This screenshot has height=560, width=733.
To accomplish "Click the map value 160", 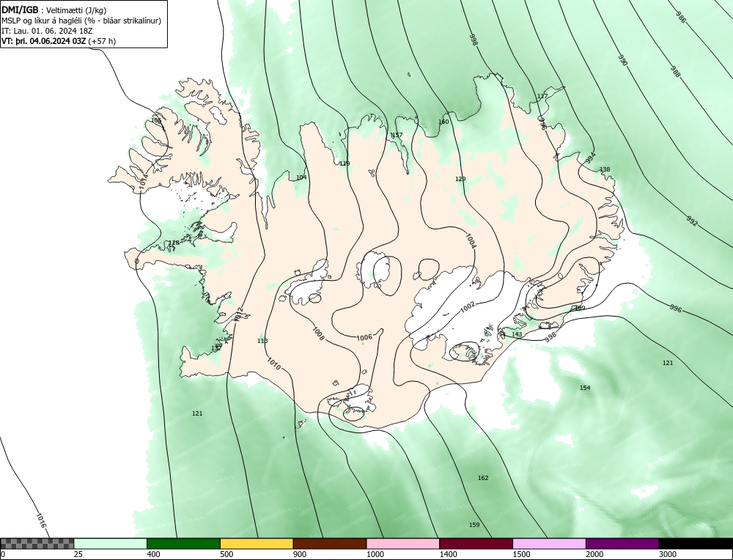I will (443, 122).
